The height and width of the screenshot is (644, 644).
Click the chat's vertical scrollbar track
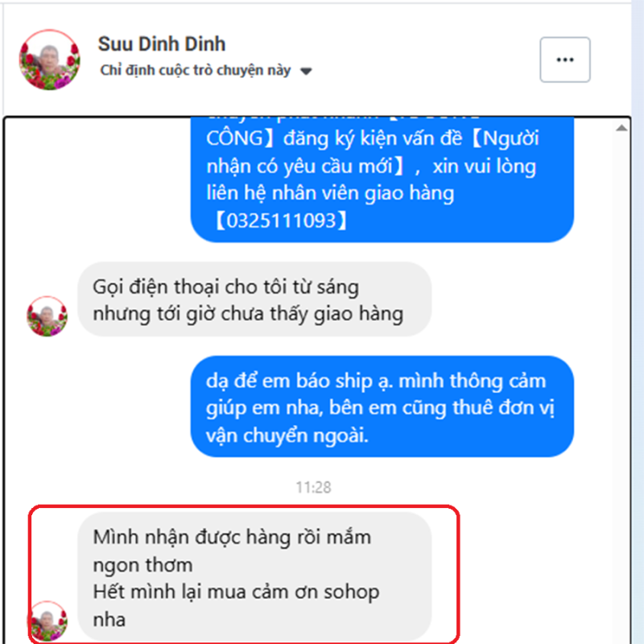tap(621, 386)
